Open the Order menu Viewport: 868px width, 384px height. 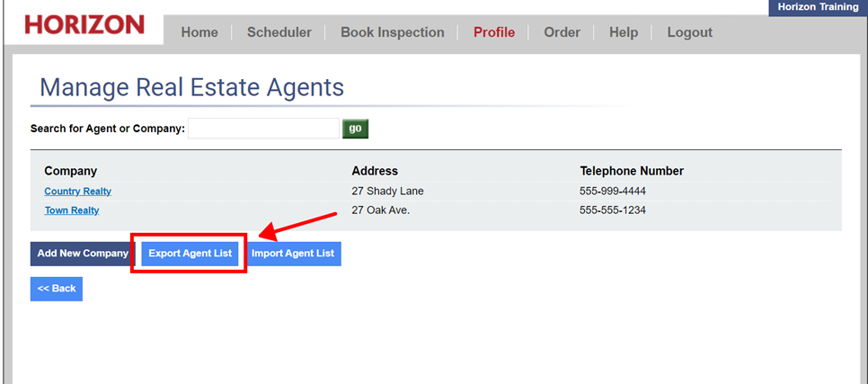[562, 32]
